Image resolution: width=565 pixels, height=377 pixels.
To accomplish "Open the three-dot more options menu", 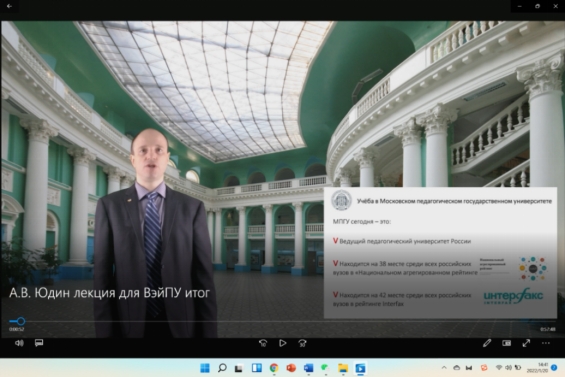I will click(546, 343).
